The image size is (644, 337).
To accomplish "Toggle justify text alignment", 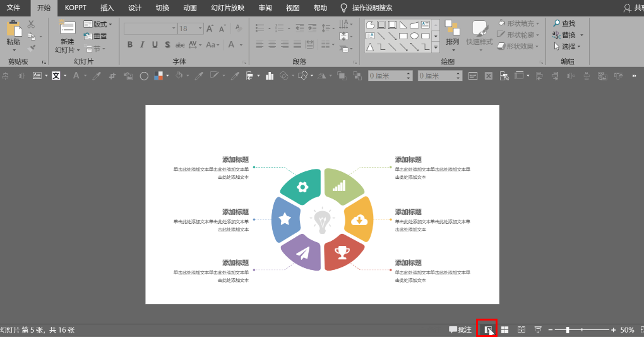I will click(x=297, y=44).
